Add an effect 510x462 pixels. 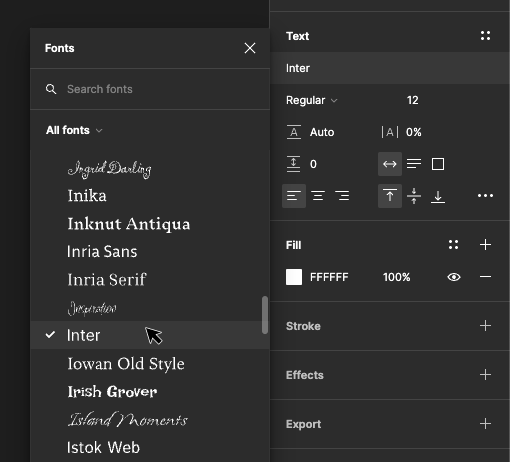(485, 375)
